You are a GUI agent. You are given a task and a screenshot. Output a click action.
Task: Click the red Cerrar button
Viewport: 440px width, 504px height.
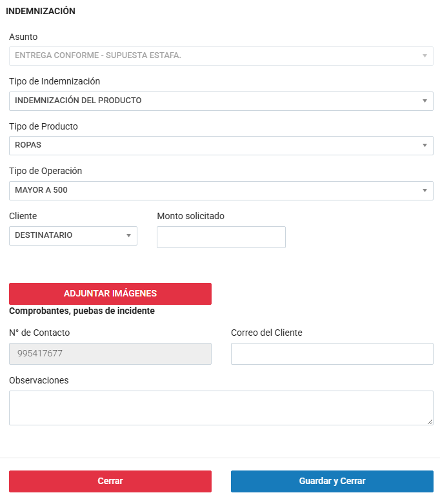coord(110,481)
